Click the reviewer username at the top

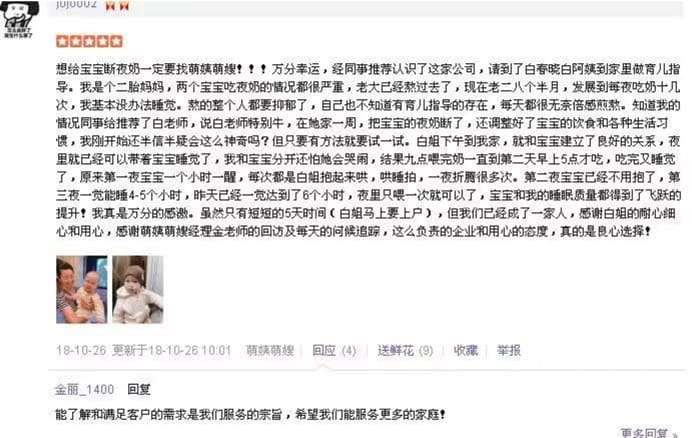[x=76, y=4]
